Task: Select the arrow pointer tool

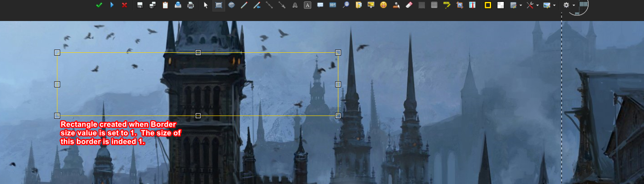Action: [x=206, y=5]
